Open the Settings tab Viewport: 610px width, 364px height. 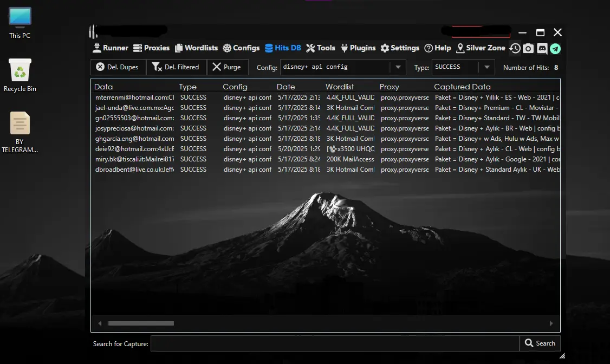(400, 48)
